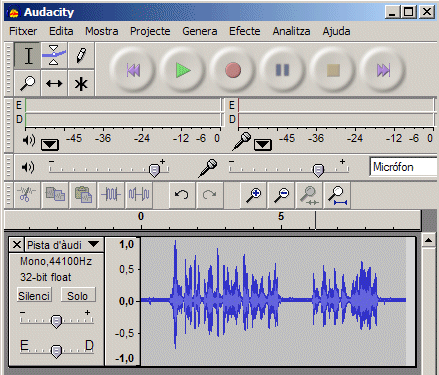Click the track gain slider handle
This screenshot has width=439, height=375.
56,321
